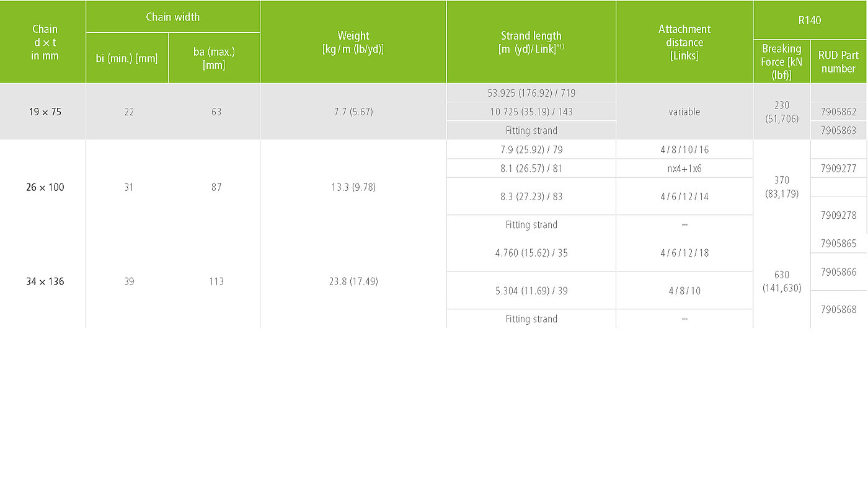Image resolution: width=868 pixels, height=494 pixels.
Task: Click the ba (max.) [mm] subheader
Action: pyautogui.click(x=214, y=58)
